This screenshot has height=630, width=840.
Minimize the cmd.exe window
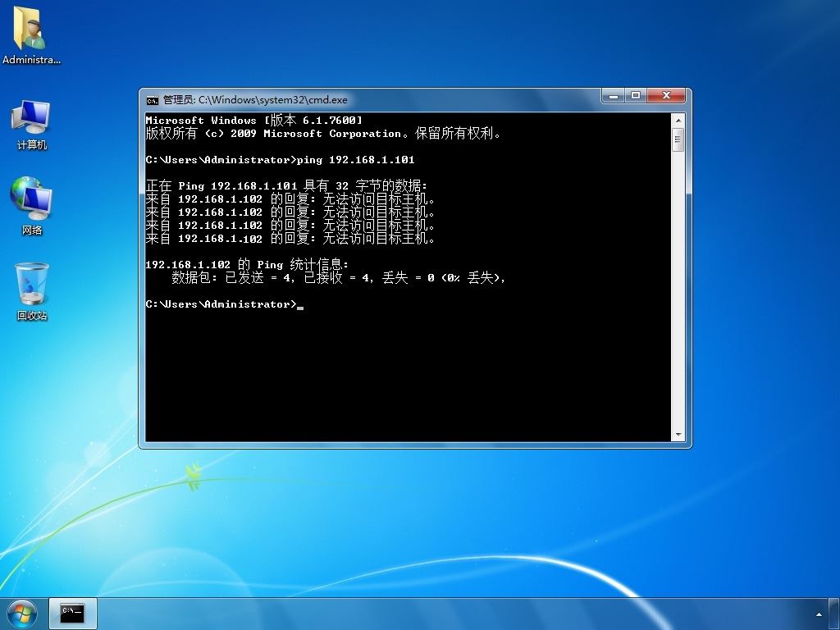(x=614, y=96)
